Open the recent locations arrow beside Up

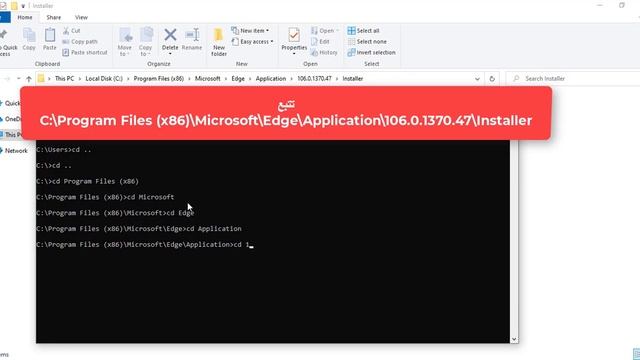18,78
